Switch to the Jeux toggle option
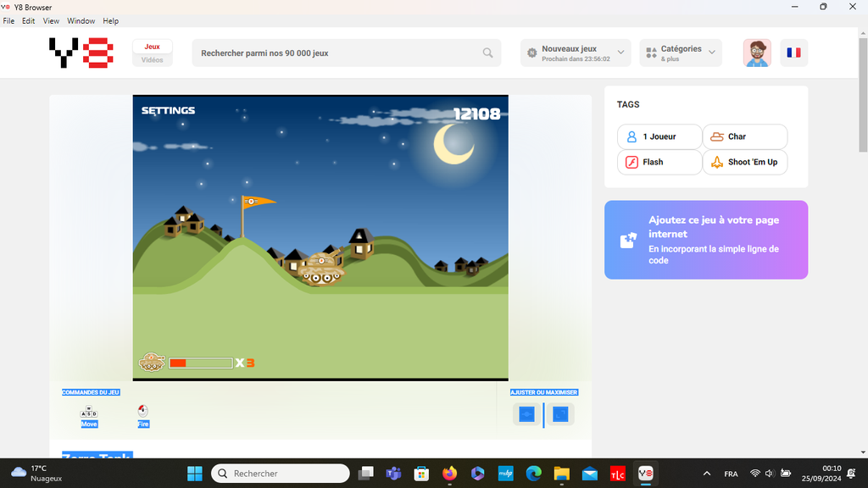Viewport: 868px width, 488px height. (x=153, y=47)
